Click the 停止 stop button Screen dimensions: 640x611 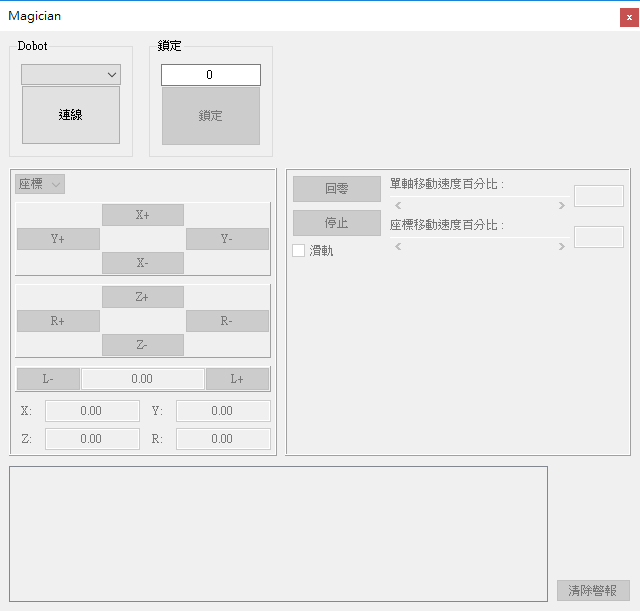point(337,223)
